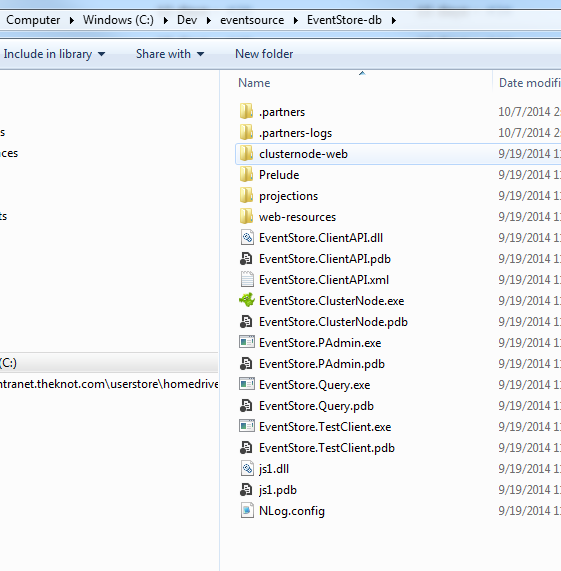Screen dimensions: 561x571
Task: Select the file name EventStore.ClientAPI.dll
Action: (x=321, y=238)
